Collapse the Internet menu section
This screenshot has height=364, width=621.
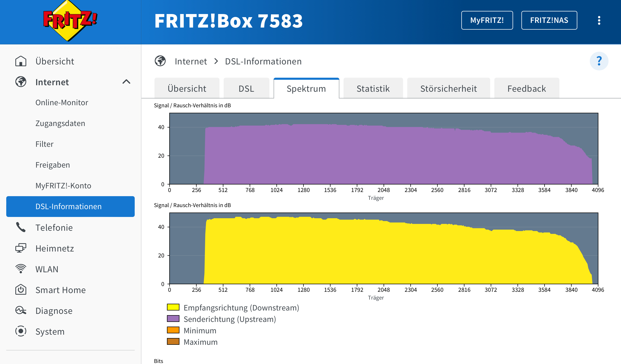126,82
